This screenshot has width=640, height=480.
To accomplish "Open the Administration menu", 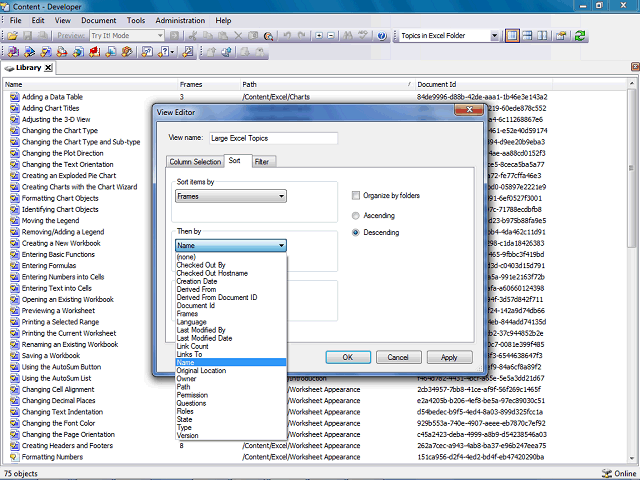I will tap(180, 20).
